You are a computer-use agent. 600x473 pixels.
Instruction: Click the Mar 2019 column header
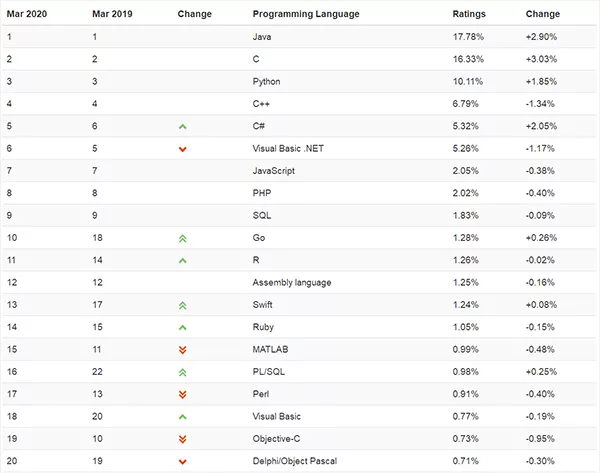(x=113, y=14)
